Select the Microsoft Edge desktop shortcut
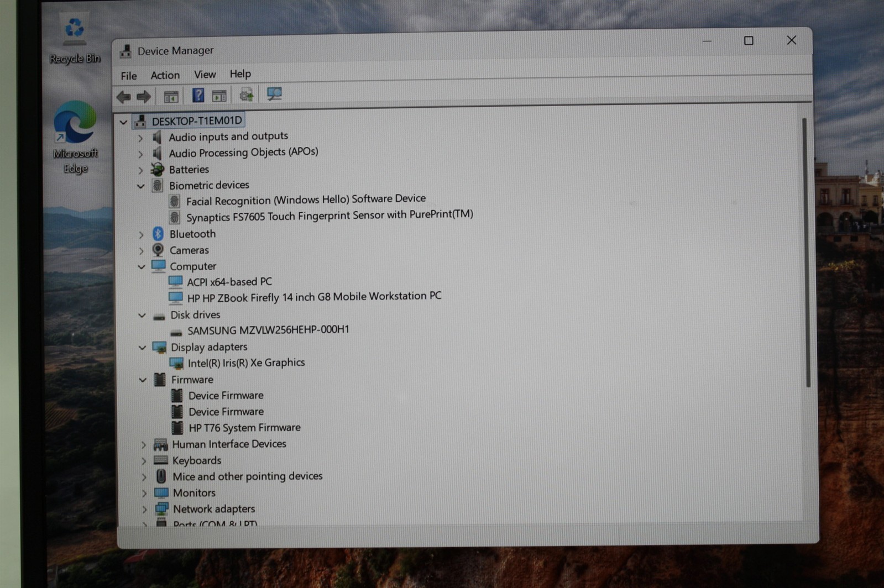This screenshot has height=588, width=884. point(75,137)
